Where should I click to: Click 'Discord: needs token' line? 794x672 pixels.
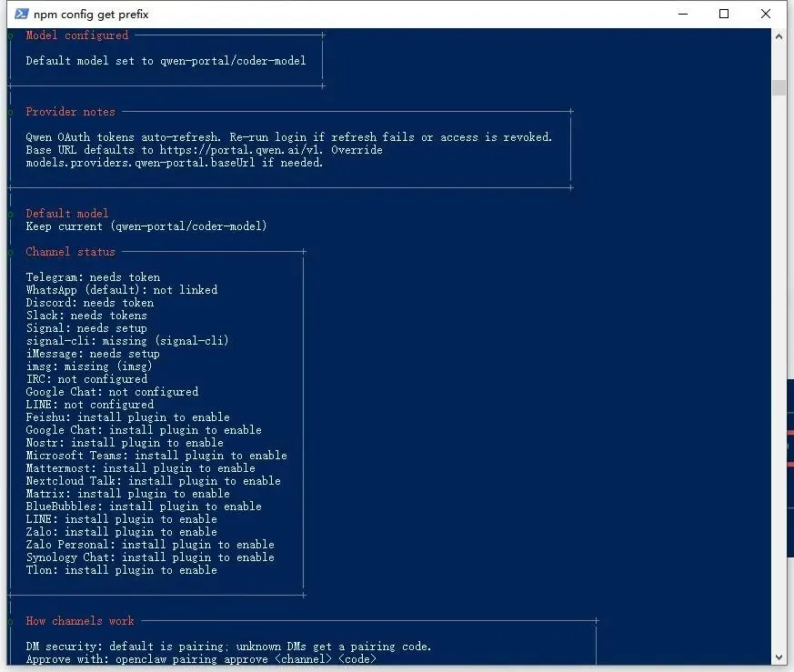[90, 302]
